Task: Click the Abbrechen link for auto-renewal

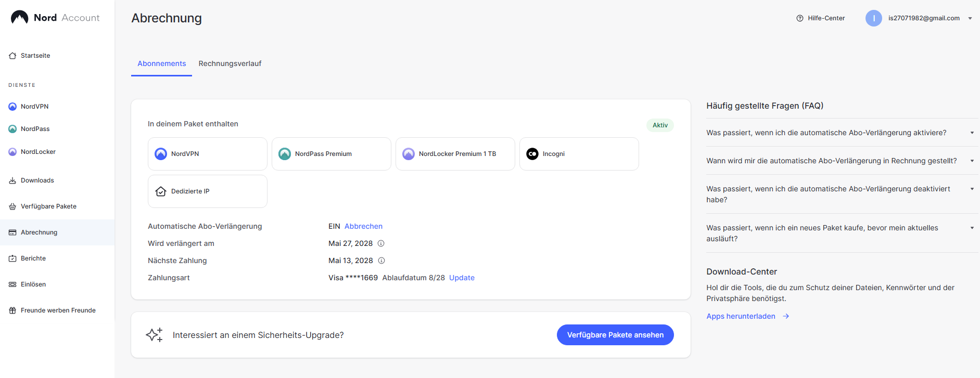Action: (x=363, y=226)
